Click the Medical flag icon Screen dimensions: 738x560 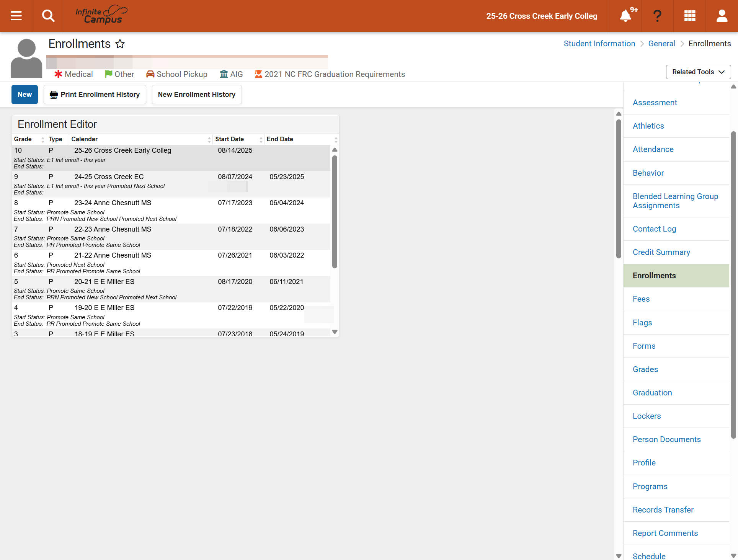[x=58, y=74]
